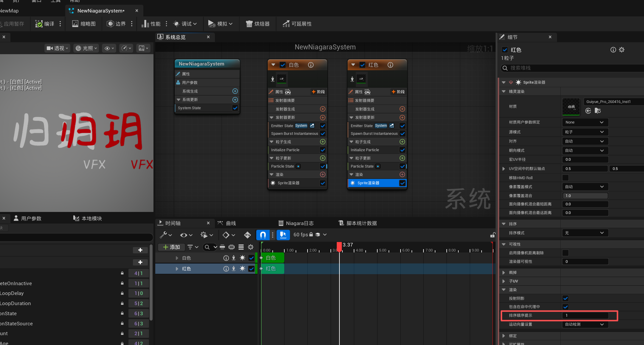
Task: Toggle the Bounds (边界) icon
Action: [x=110, y=24]
